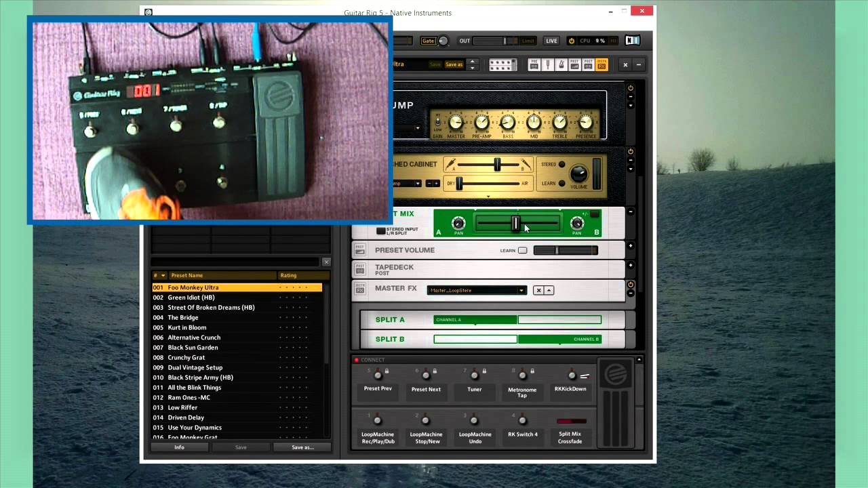Select preset 002 Green Idiot (HB)

pyautogui.click(x=237, y=298)
